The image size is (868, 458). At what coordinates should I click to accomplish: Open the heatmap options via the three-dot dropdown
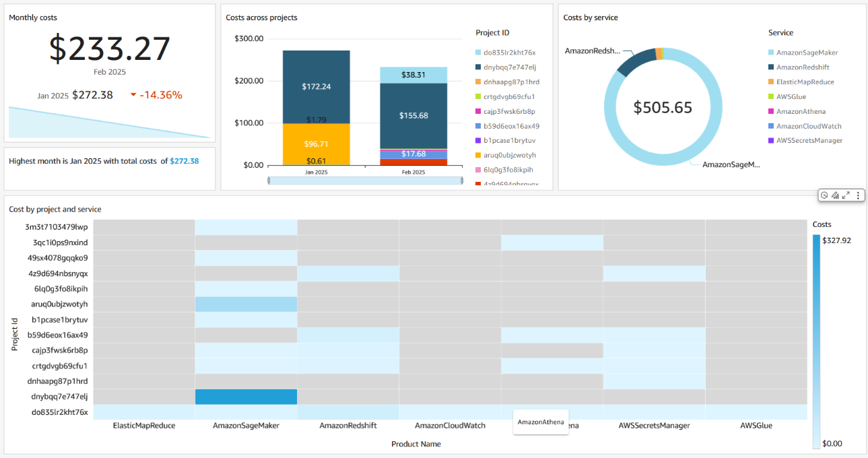(x=857, y=195)
